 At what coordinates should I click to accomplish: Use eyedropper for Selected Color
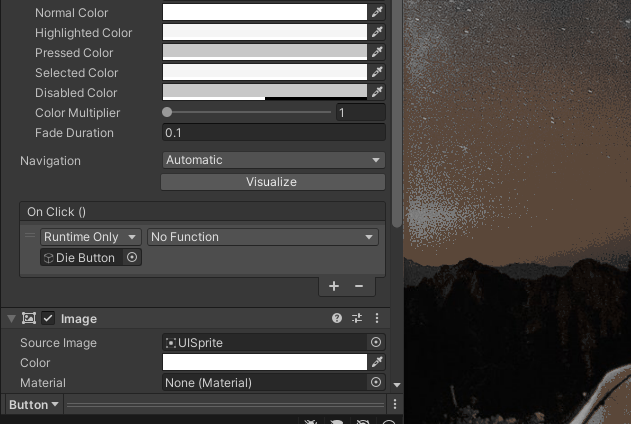377,72
